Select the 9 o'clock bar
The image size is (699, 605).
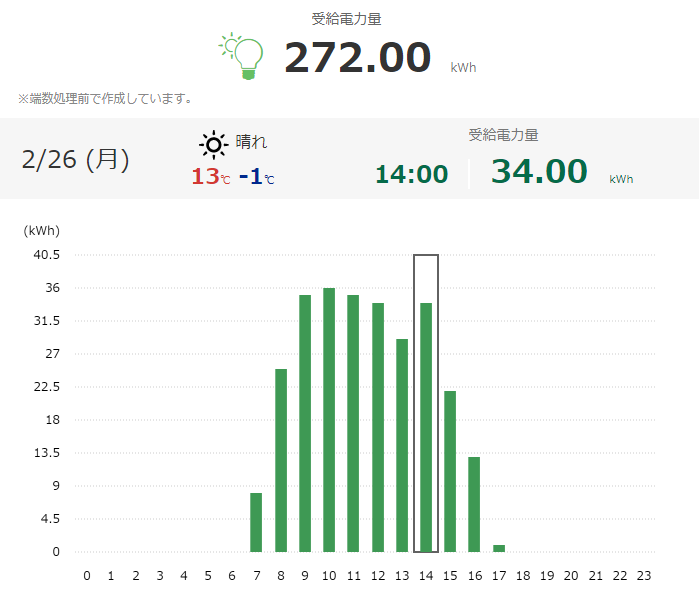click(x=305, y=423)
